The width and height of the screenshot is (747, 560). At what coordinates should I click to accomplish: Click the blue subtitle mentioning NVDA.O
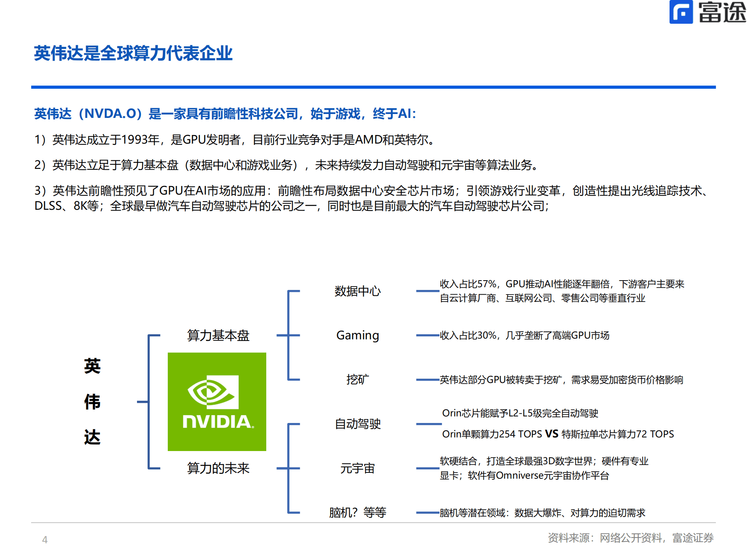coord(225,114)
